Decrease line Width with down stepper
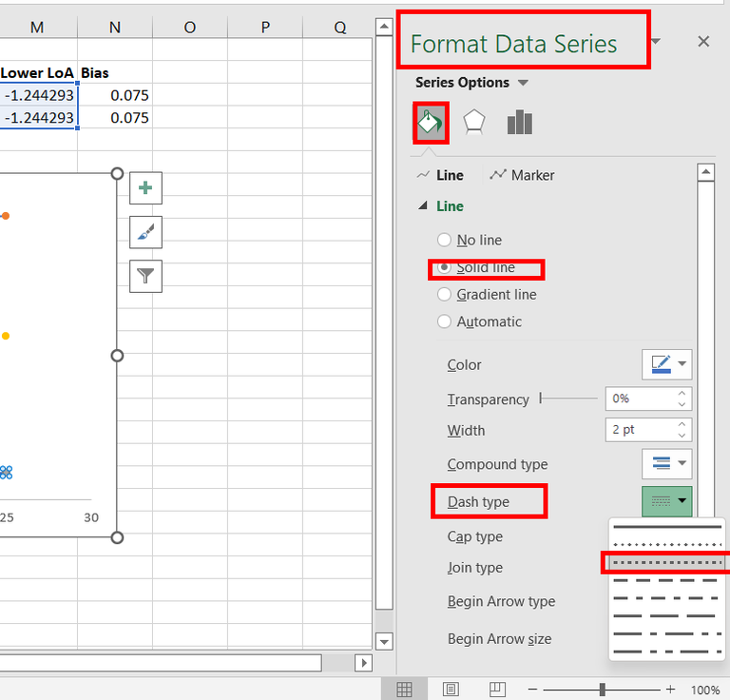Screen dimensions: 730x700 pyautogui.click(x=682, y=436)
